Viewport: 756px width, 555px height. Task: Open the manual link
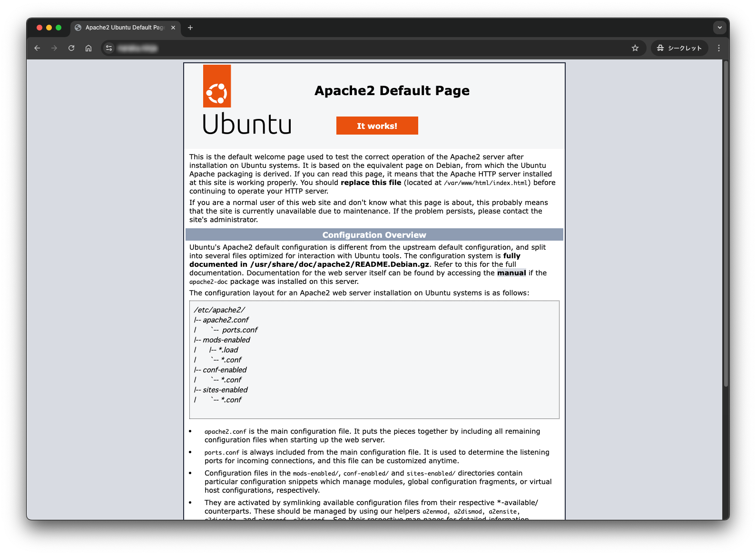click(511, 273)
